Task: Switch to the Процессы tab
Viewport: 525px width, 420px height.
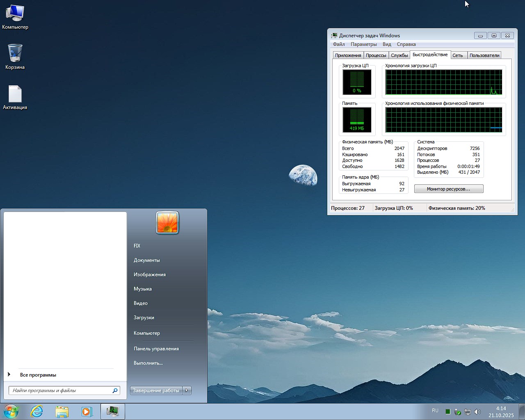Action: (376, 55)
